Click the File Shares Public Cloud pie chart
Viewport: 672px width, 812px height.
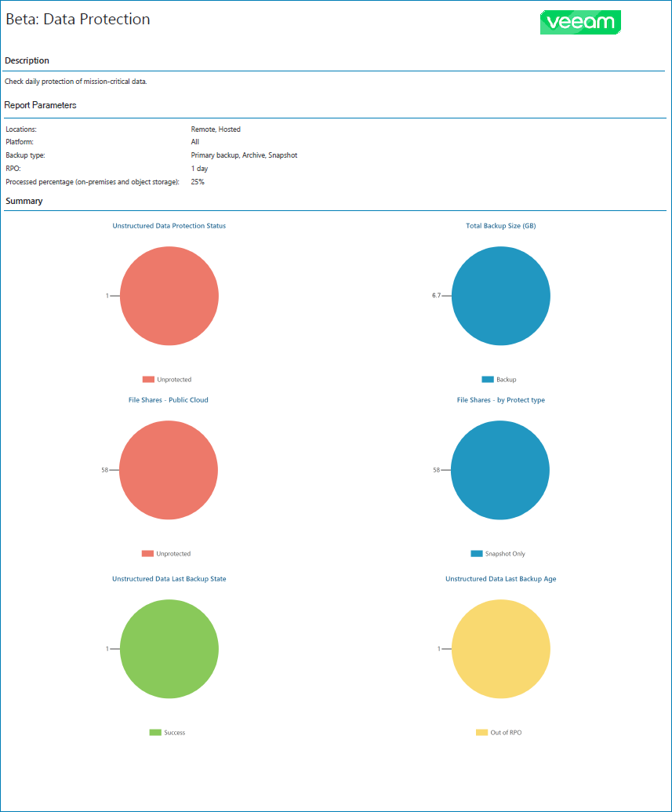[x=169, y=470]
